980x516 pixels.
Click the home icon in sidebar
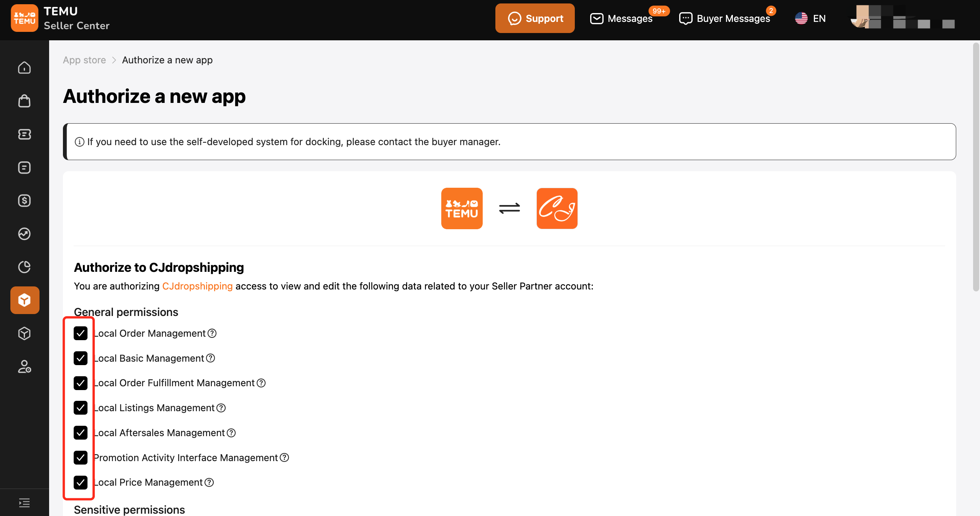24,68
